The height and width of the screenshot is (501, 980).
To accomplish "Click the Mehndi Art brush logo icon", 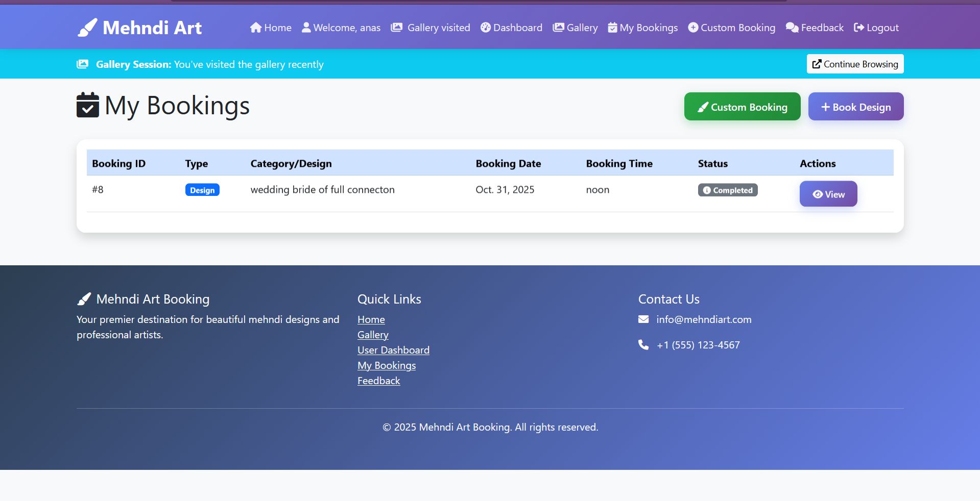I will tap(86, 28).
